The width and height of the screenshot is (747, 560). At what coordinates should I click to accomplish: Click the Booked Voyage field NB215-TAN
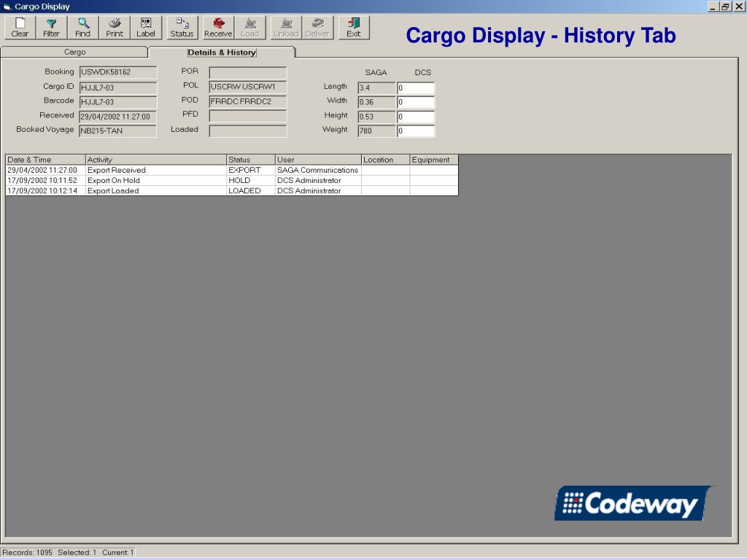pos(117,131)
